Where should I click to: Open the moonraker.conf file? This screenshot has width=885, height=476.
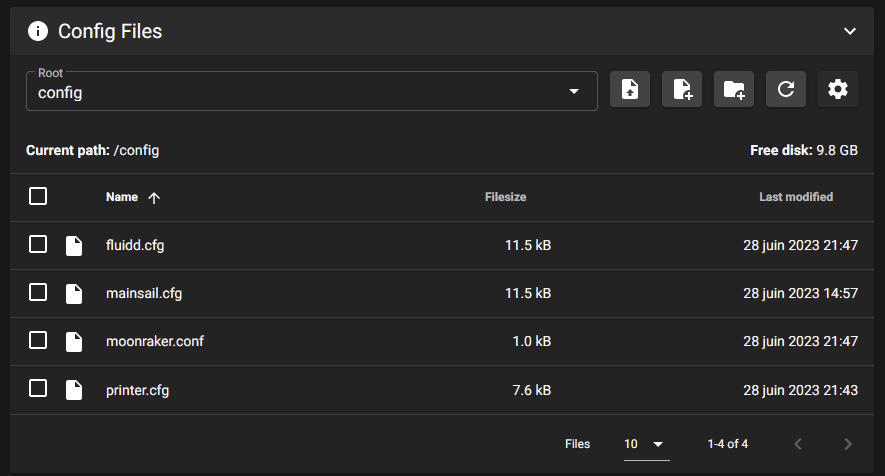[x=155, y=342]
